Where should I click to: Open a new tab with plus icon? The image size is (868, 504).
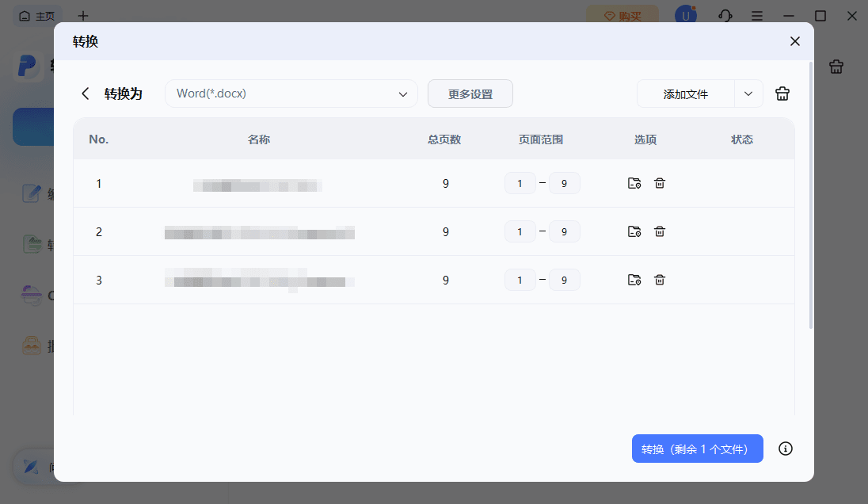pyautogui.click(x=83, y=16)
